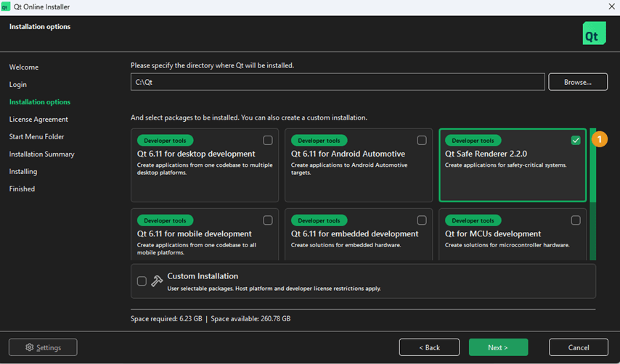Click Developer tools tag on Safe Renderer card
The height and width of the screenshot is (364, 620).
473,140
